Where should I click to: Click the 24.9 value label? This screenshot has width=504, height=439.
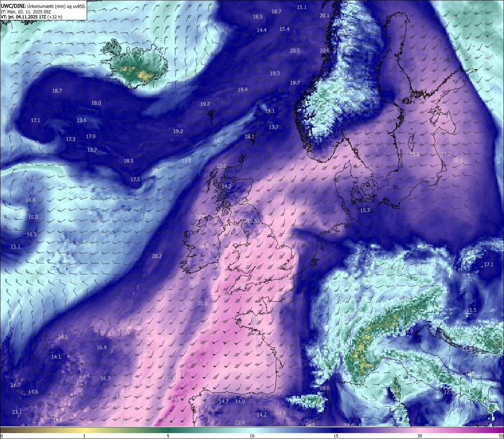point(280,413)
